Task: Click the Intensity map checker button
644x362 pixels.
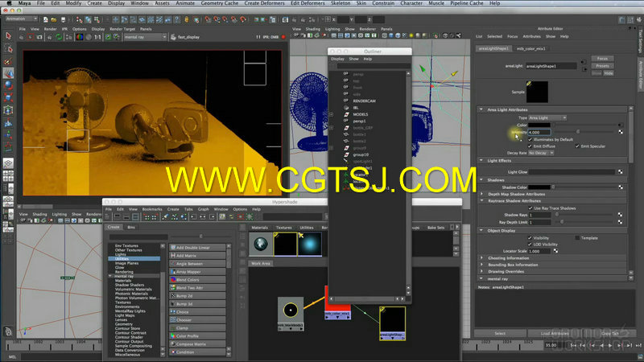Action: click(620, 132)
